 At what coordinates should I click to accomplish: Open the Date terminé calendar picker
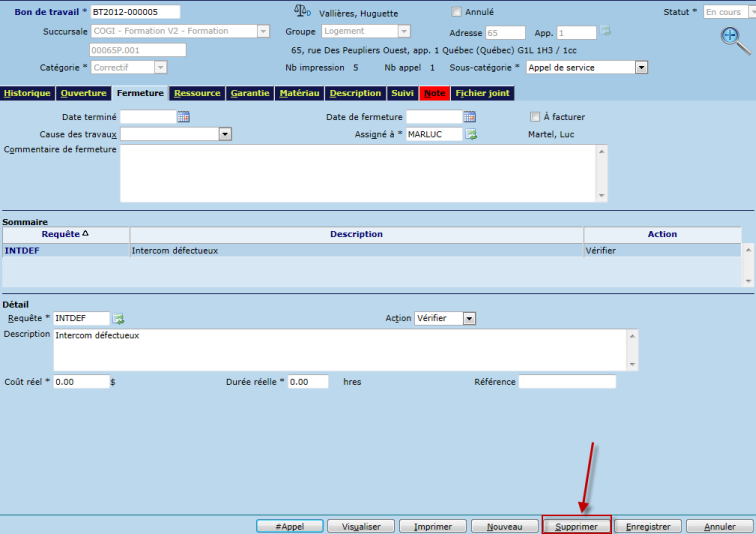183,117
